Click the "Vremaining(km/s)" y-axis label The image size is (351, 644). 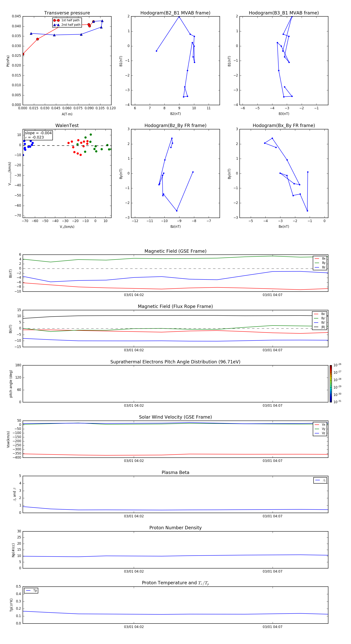coord(10,173)
